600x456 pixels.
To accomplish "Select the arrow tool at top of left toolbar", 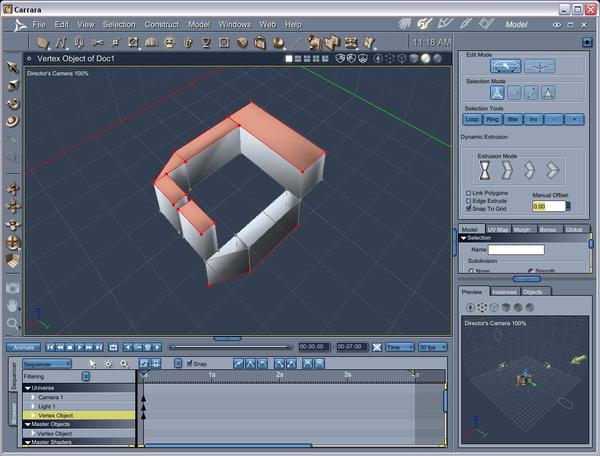I will tap(13, 66).
